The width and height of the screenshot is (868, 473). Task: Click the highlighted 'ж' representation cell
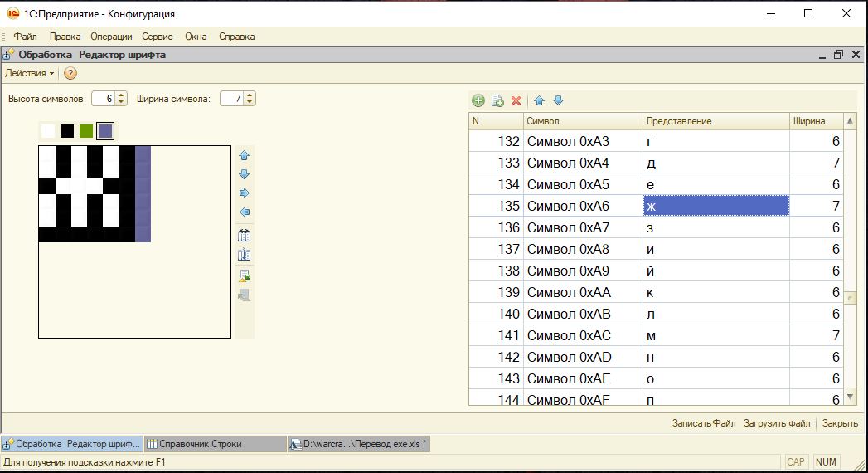(716, 206)
